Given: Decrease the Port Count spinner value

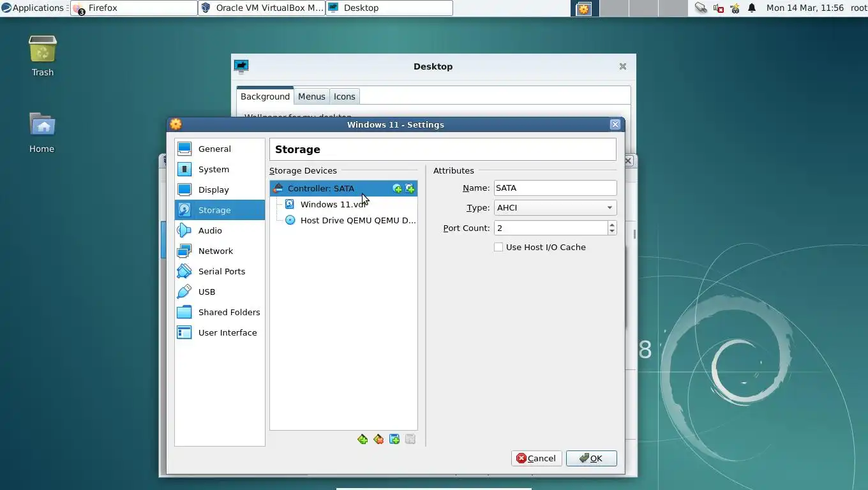Looking at the screenshot, I should [612, 232].
